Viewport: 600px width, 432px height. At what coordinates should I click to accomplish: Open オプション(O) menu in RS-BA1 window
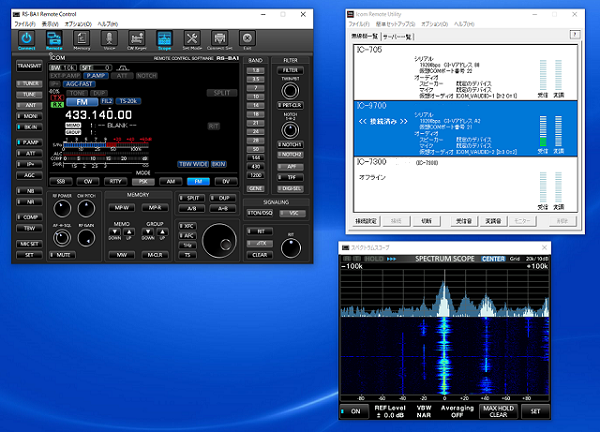coord(78,24)
